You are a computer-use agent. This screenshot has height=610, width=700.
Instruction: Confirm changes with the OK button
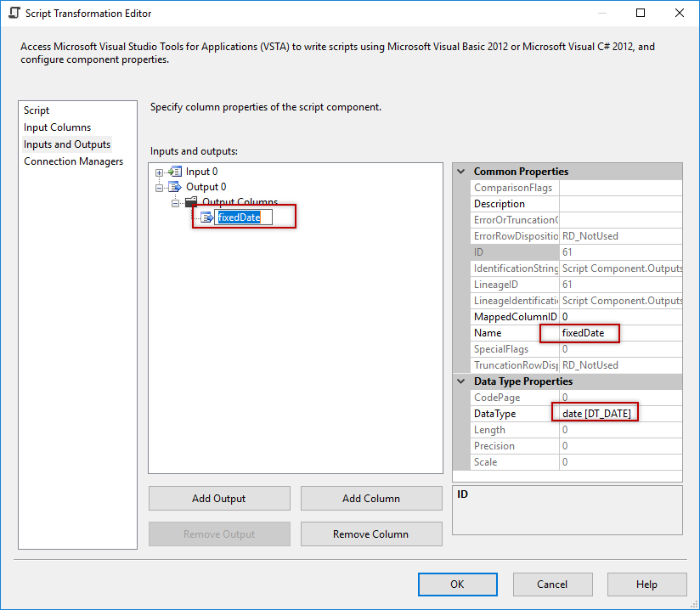(x=457, y=584)
